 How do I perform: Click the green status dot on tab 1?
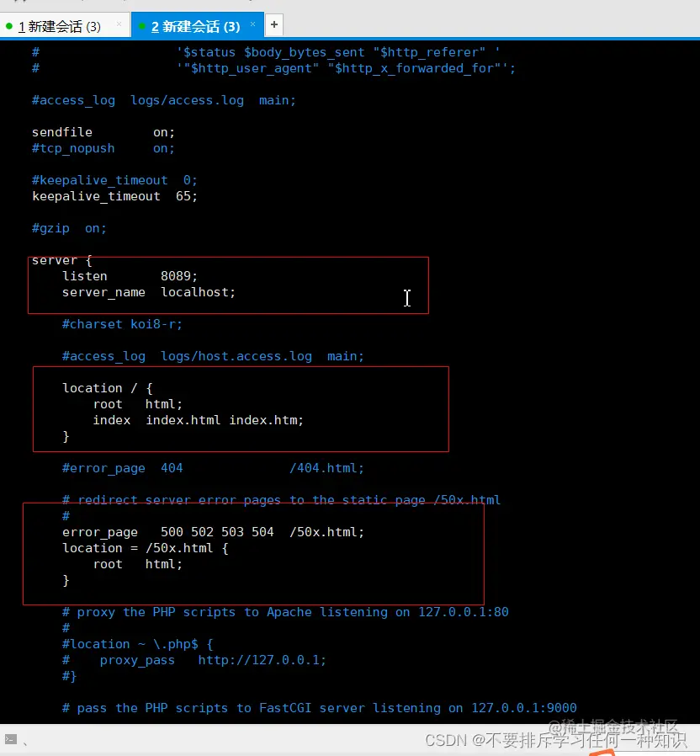9,26
